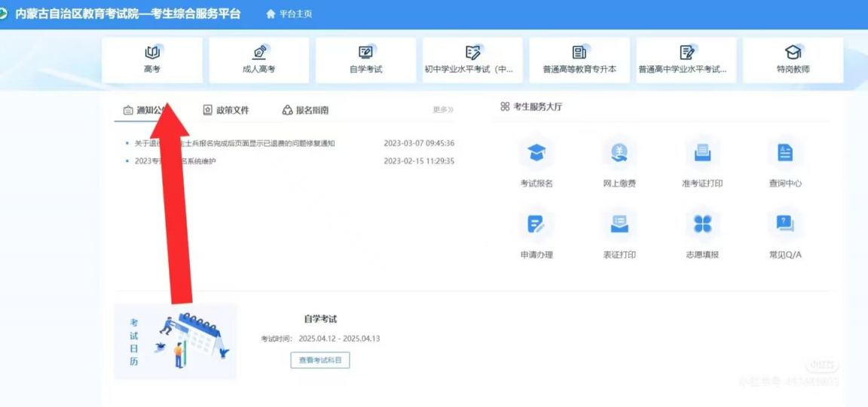The width and height of the screenshot is (868, 407).
Task: Open the 考试报名 exam registration icon
Action: 536,155
